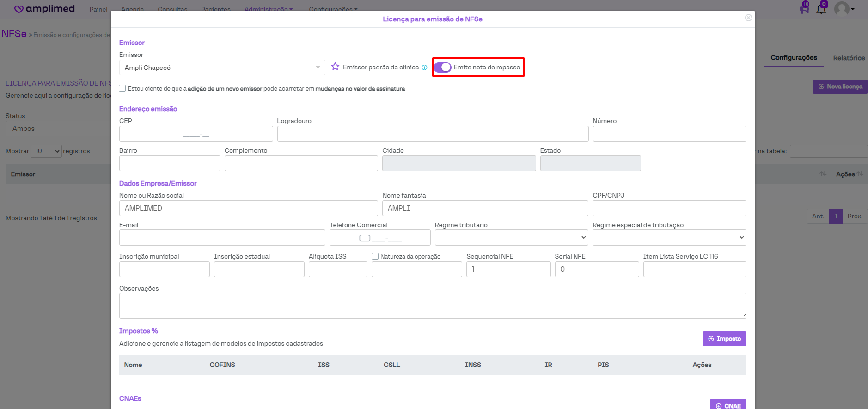Switch to the Configurações tab
Image resolution: width=868 pixels, height=409 pixels.
[x=794, y=58]
